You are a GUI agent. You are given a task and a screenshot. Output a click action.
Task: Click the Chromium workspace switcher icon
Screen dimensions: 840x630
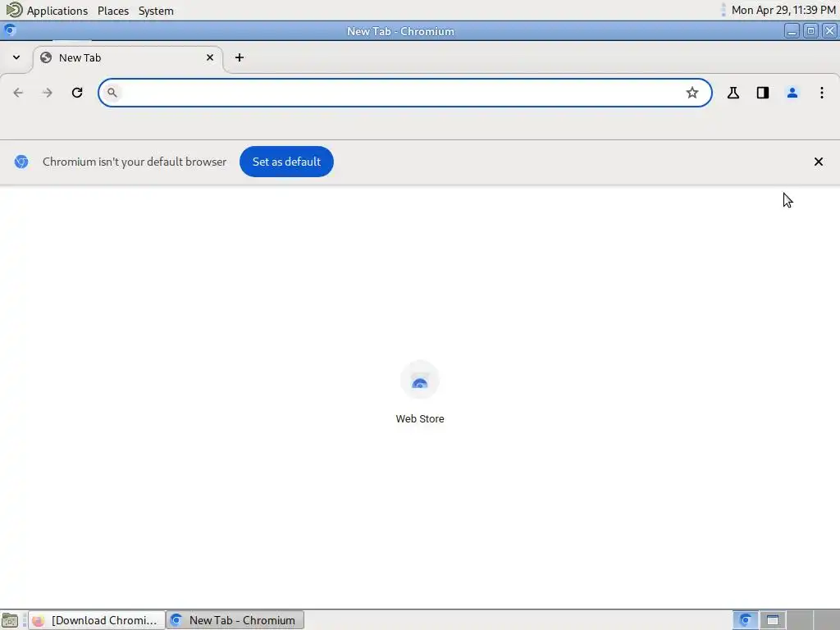[745, 620]
